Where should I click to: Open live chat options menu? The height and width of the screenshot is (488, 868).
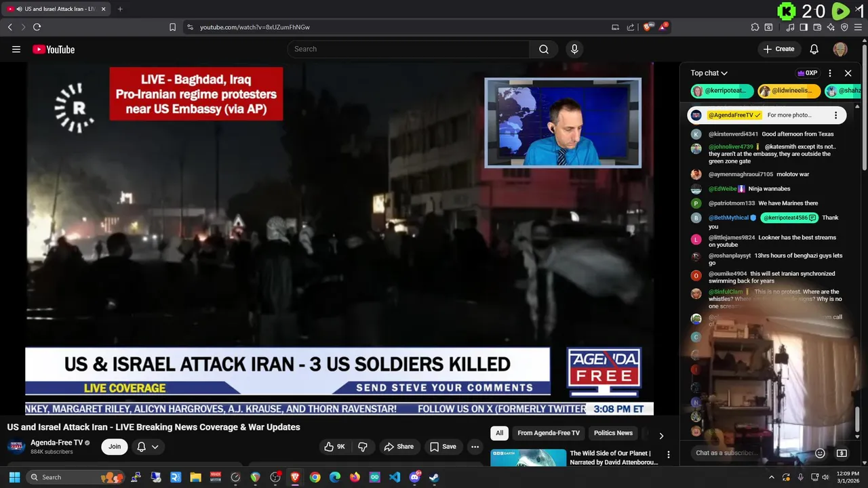830,73
